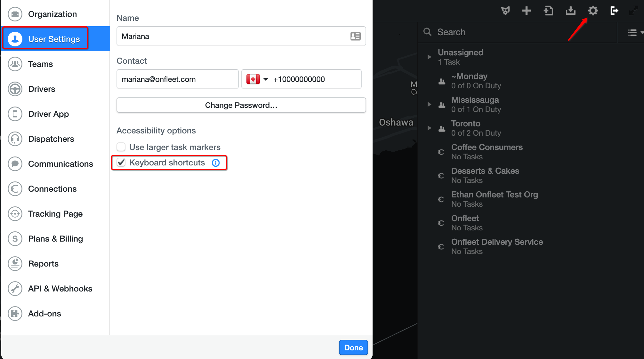This screenshot has width=644, height=359.
Task: Open the automation wolf icon
Action: tap(505, 11)
